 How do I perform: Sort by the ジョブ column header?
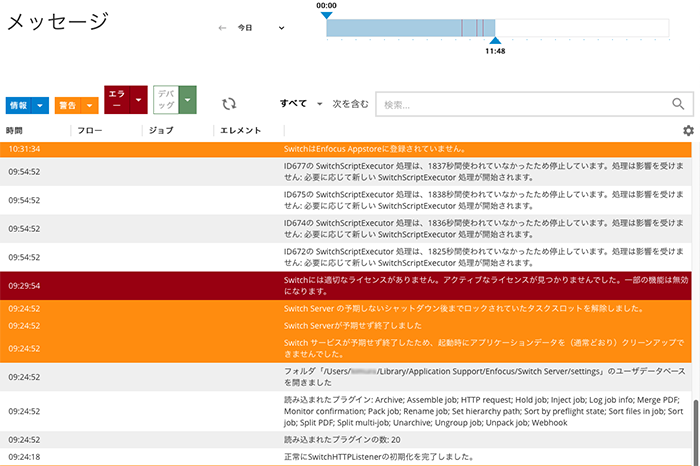[161, 130]
